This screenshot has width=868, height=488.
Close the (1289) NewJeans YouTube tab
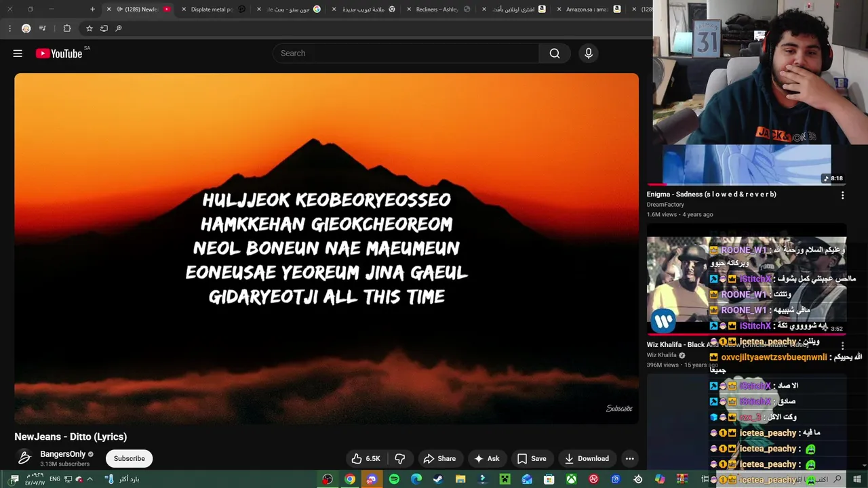coord(108,9)
